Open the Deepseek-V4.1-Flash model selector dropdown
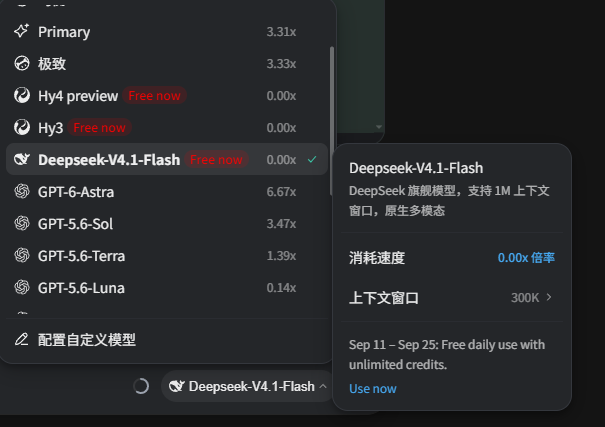 248,386
